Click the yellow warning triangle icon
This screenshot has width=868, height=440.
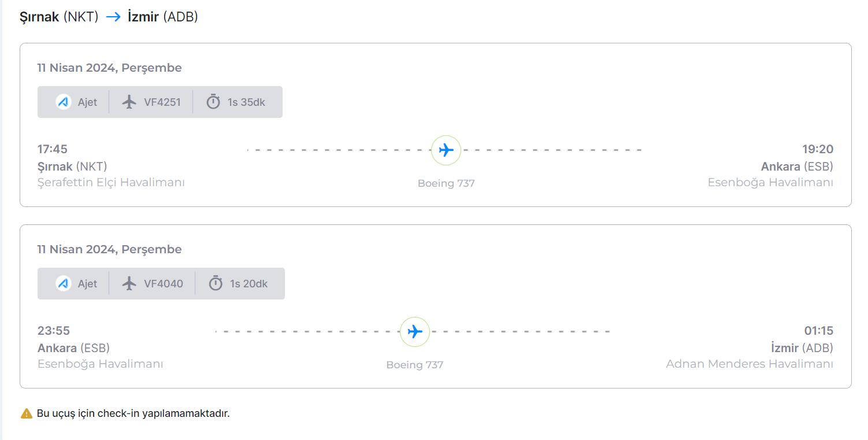26,413
